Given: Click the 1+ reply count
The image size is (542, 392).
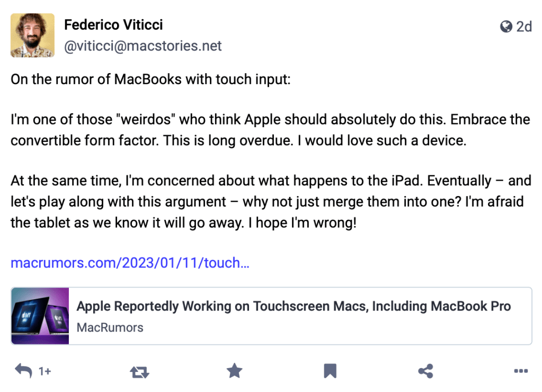Looking at the screenshot, I should click(x=45, y=372).
